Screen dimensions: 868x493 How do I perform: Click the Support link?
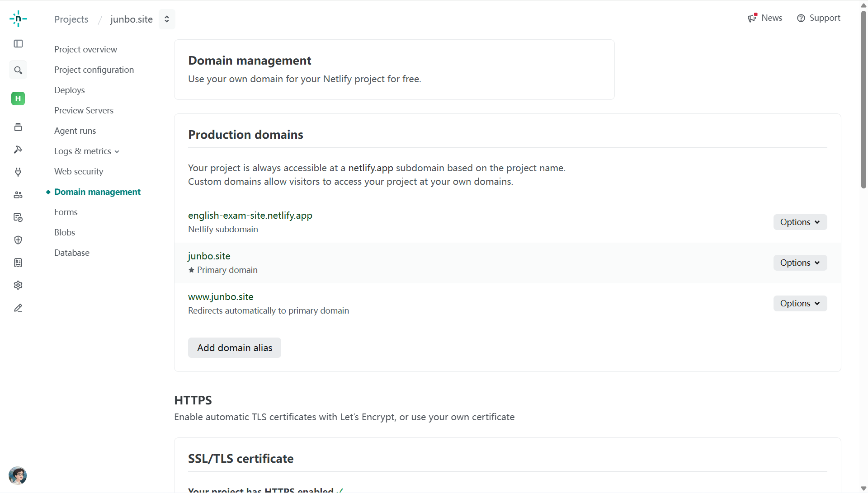(x=825, y=18)
